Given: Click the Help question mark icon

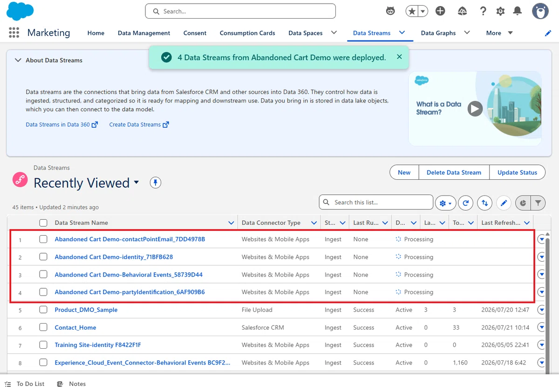Looking at the screenshot, I should [483, 11].
